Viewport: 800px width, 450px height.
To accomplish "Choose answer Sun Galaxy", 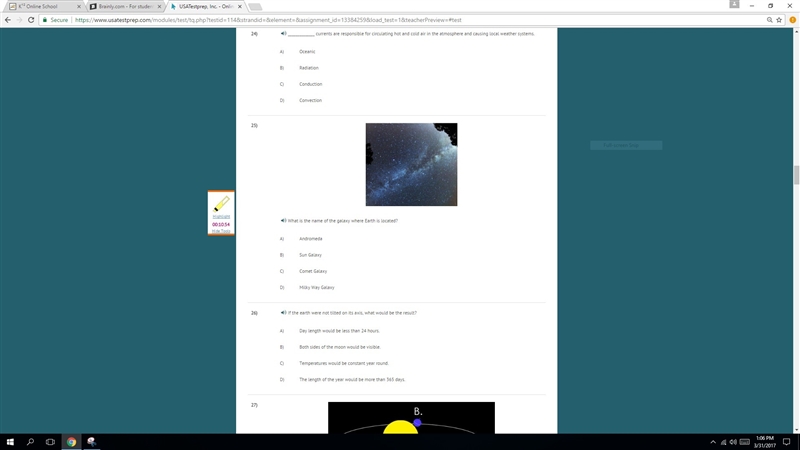I will point(310,255).
